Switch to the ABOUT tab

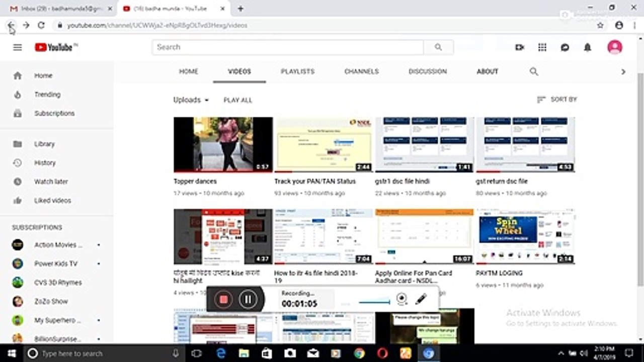pos(488,71)
